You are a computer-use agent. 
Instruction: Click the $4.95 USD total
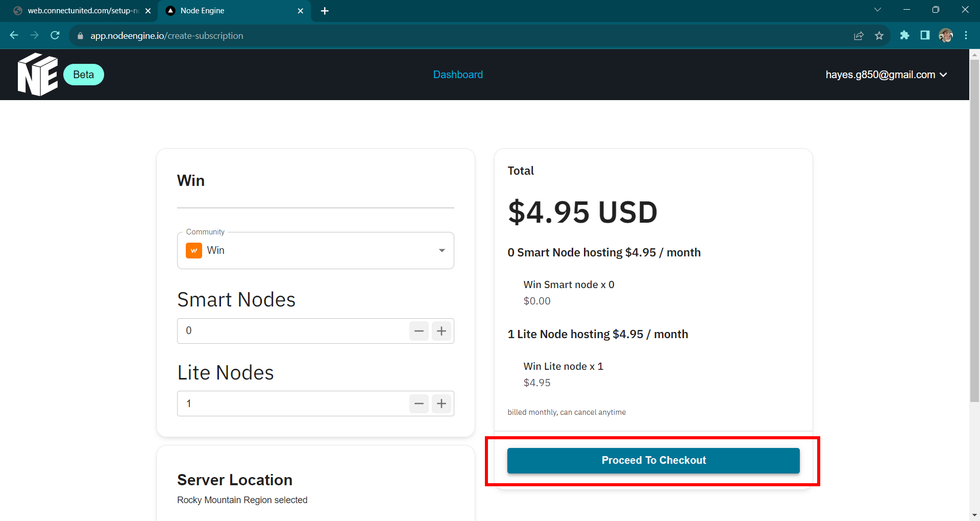click(582, 212)
